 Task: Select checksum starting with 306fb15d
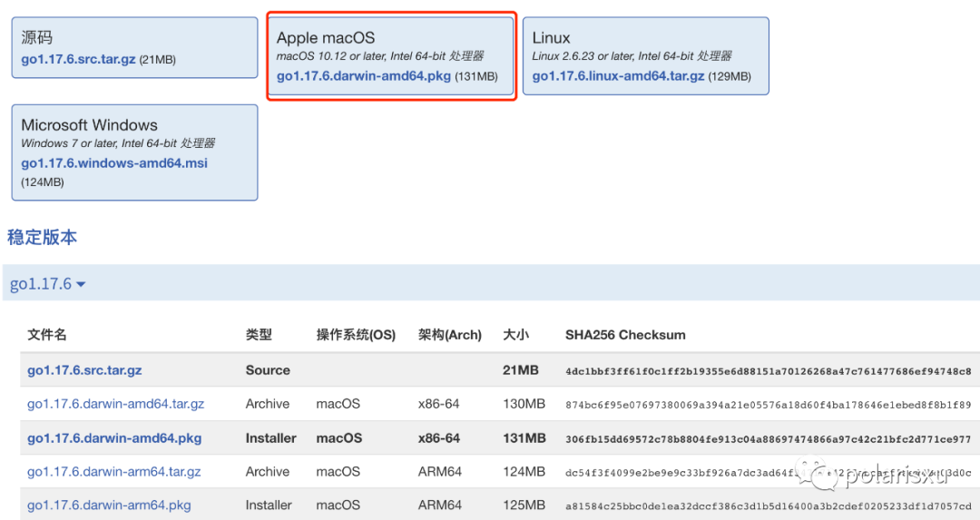pos(769,439)
